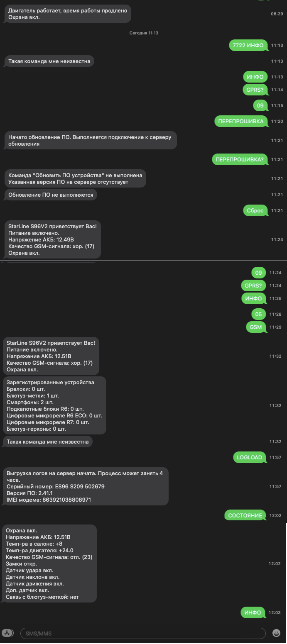The image size is (287, 644).
Task: Open the apps button beside message field
Action: point(8,633)
